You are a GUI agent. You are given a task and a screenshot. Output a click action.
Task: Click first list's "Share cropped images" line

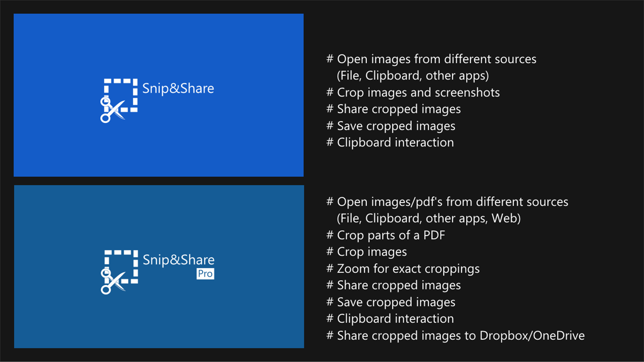click(394, 109)
